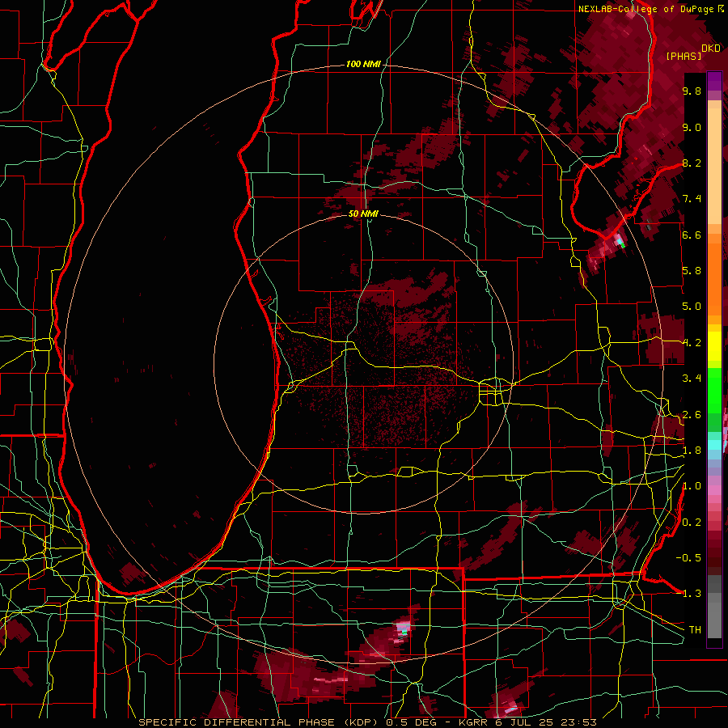Select the purple top segment of the color bar

pos(714,80)
